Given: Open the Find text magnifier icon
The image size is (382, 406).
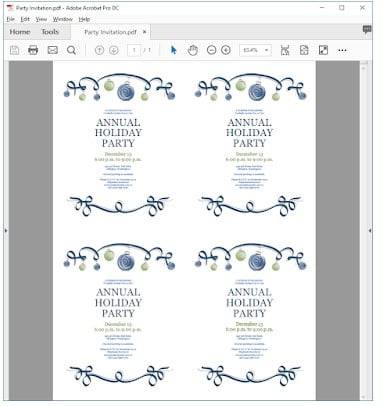Looking at the screenshot, I should click(x=71, y=50).
